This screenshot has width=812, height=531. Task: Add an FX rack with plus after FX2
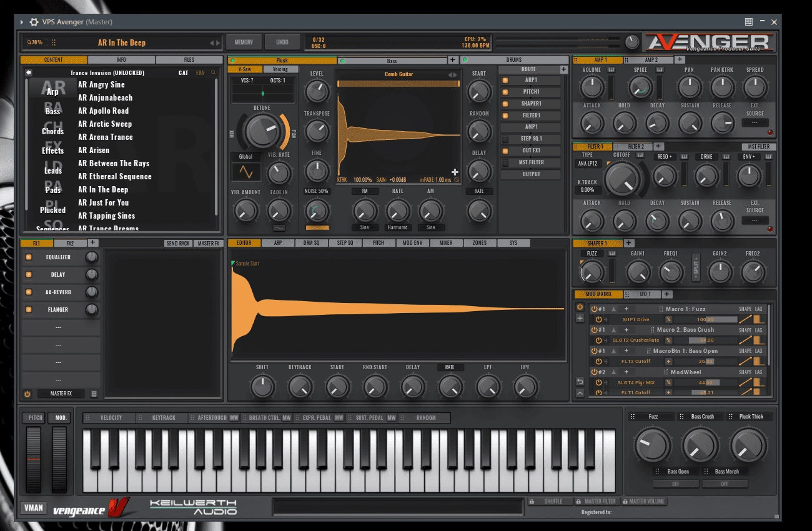tap(92, 242)
